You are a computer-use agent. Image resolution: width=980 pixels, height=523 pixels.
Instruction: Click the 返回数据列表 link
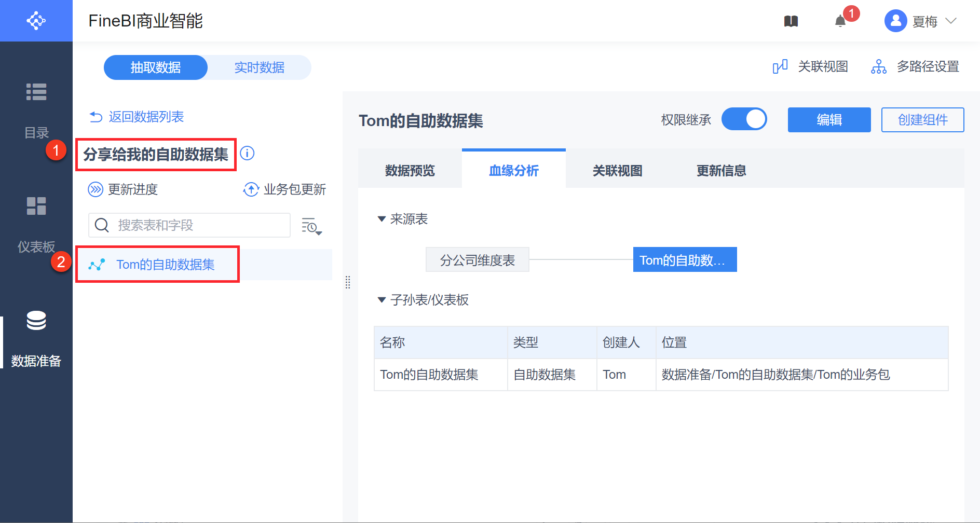146,117
